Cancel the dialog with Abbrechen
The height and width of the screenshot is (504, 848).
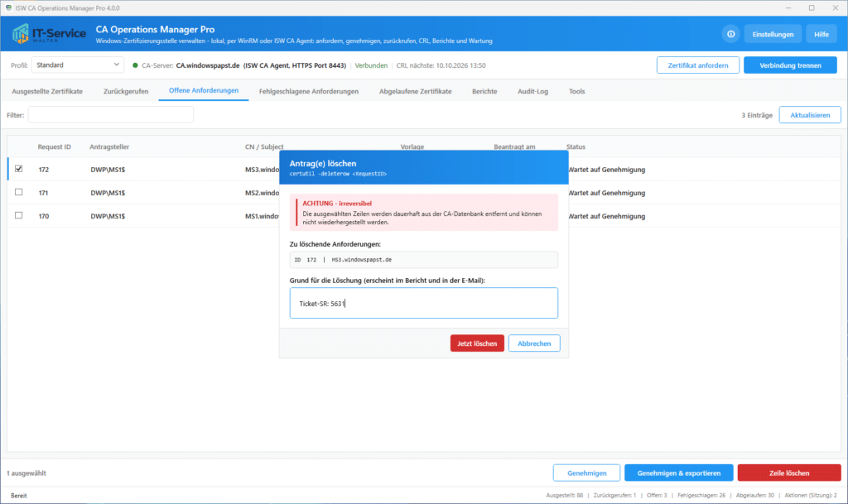click(534, 343)
